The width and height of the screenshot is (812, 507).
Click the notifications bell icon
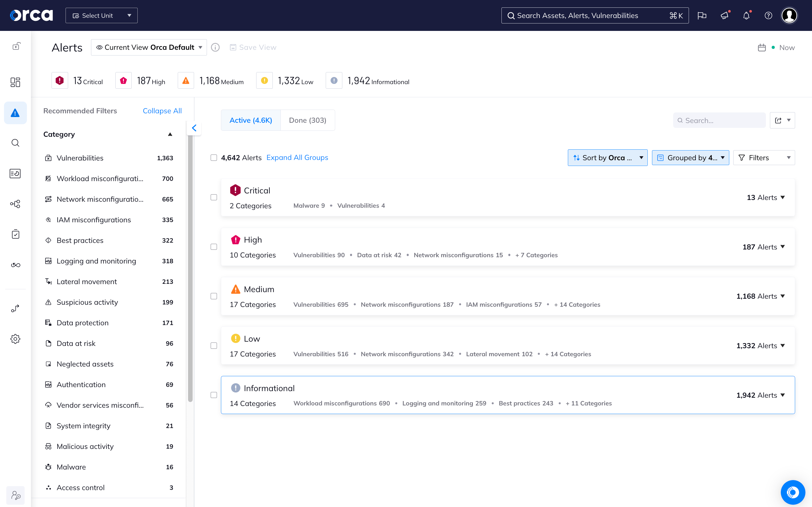(746, 16)
